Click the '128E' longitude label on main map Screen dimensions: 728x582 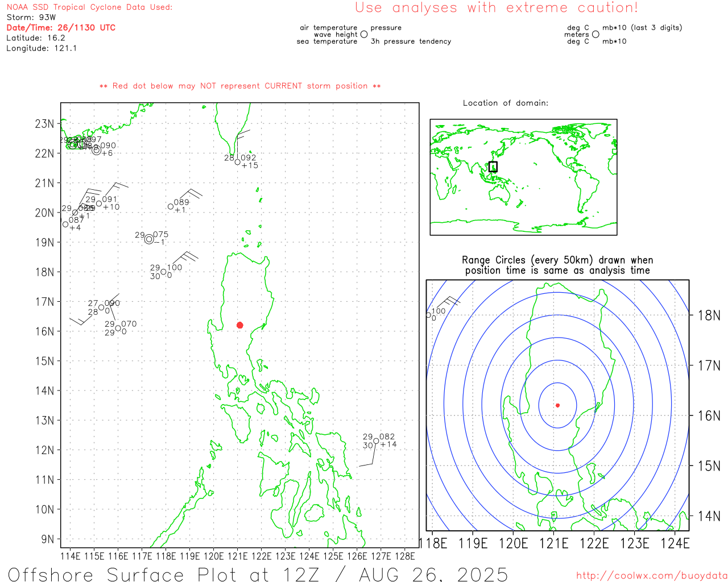[405, 556]
